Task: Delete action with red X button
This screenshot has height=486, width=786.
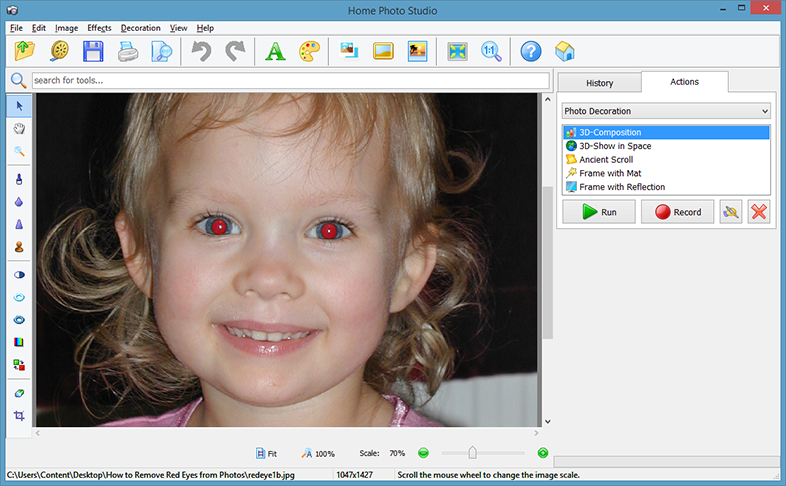Action: click(x=759, y=212)
